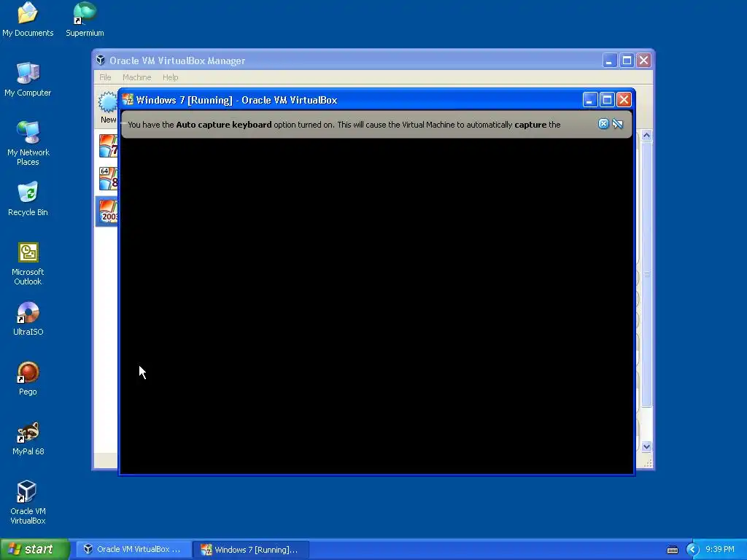
Task: Launch UltraISO shortcut
Action: 28,319
